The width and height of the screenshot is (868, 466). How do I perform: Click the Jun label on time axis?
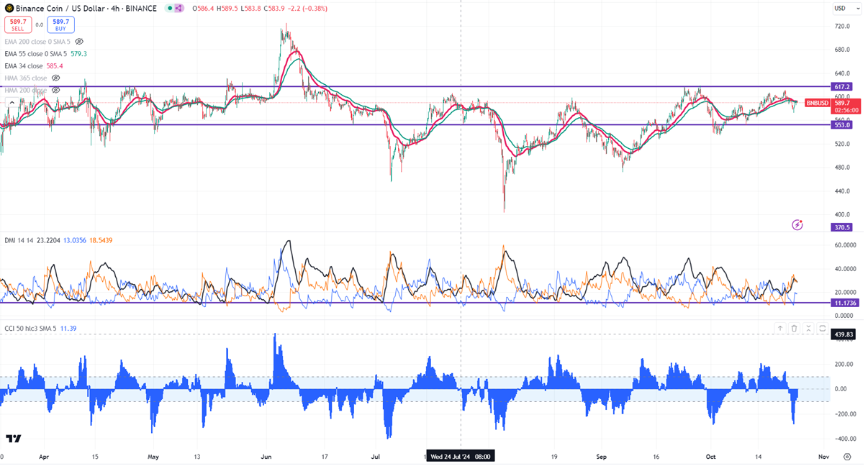pos(266,457)
